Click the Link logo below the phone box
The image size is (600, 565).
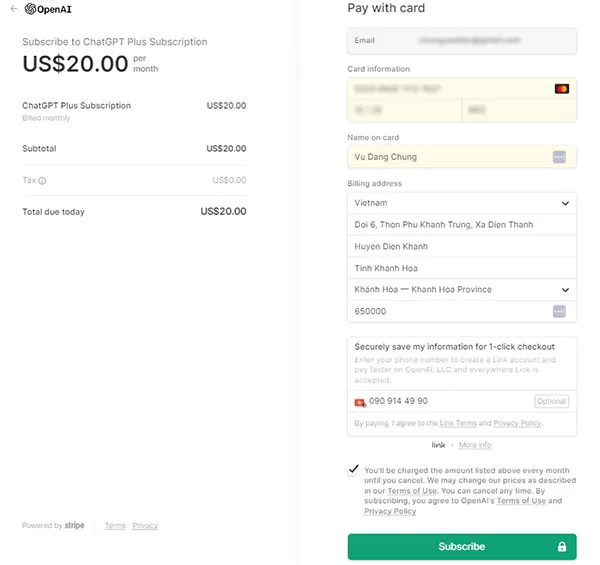[438, 445]
